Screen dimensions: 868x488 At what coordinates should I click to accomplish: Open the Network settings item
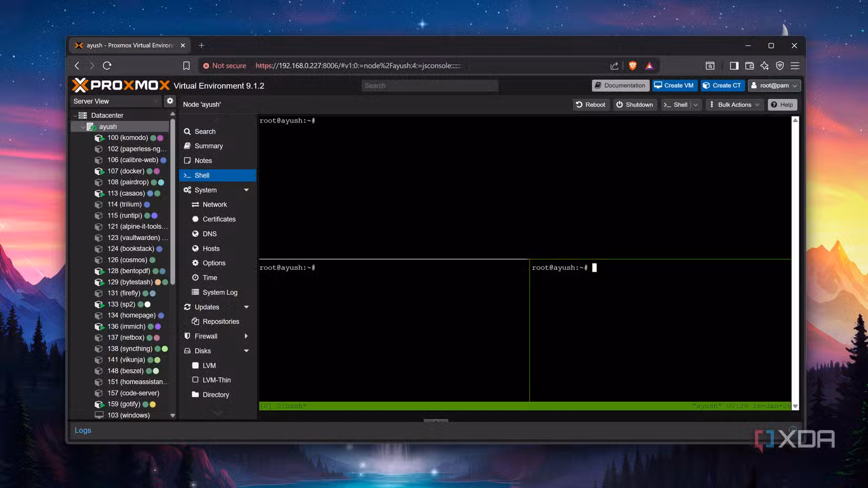coord(217,205)
